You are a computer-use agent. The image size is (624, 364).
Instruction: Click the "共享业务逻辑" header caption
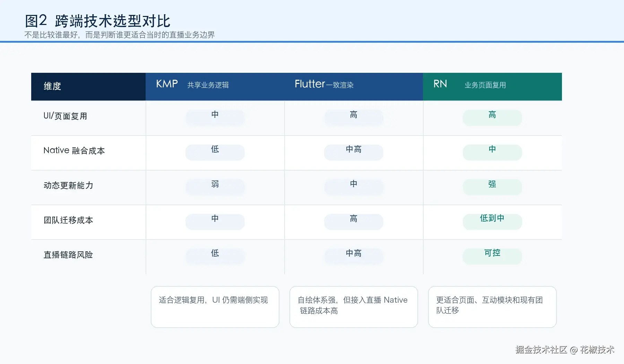[x=208, y=85]
